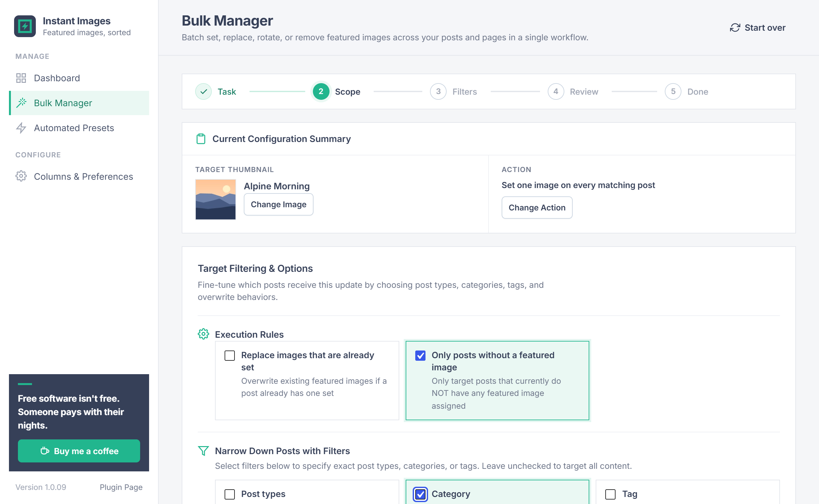Image resolution: width=819 pixels, height=504 pixels.
Task: Check the Post types filter
Action: coord(229,494)
